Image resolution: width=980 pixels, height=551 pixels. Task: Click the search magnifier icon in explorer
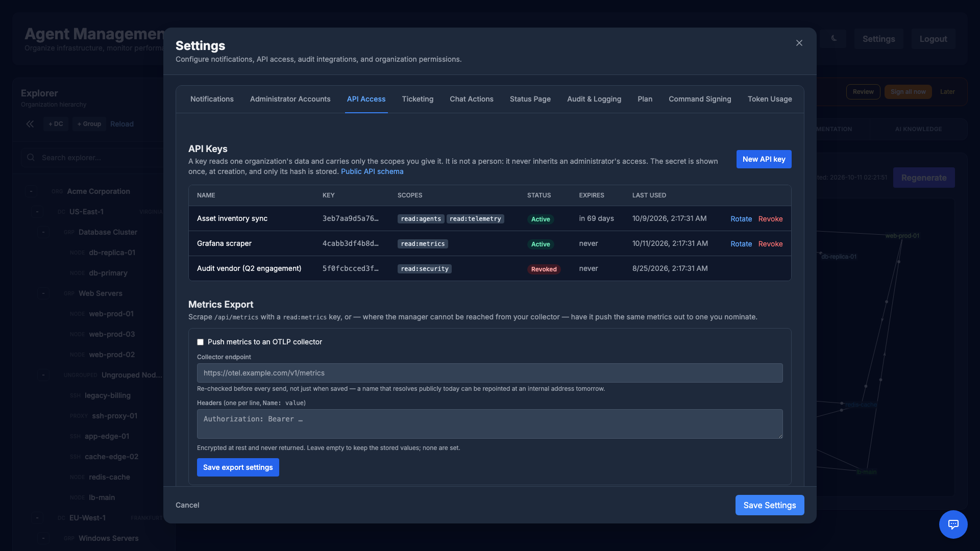31,158
